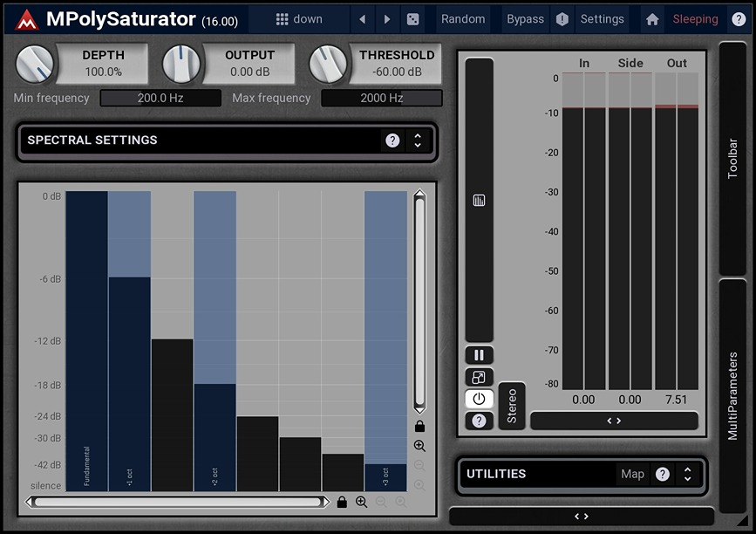Switch the meter to Stereo mode
Screen dimensions: 756x534
click(511, 405)
